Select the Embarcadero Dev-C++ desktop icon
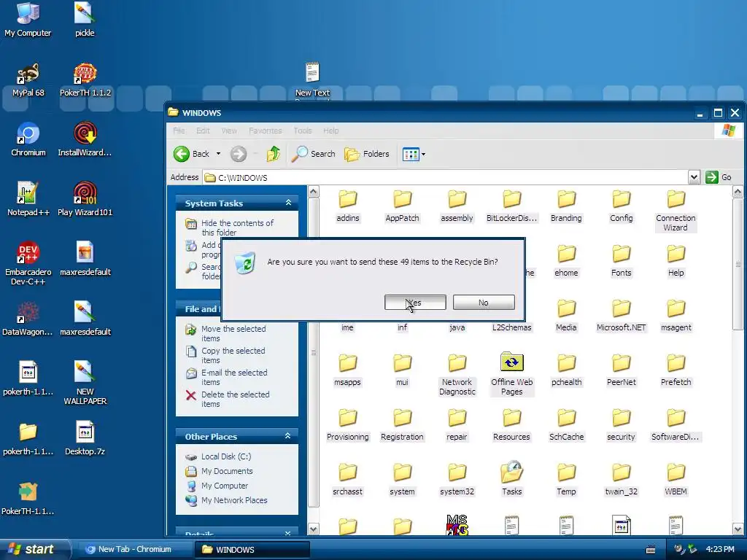Screen dimensions: 747x560 (x=28, y=263)
